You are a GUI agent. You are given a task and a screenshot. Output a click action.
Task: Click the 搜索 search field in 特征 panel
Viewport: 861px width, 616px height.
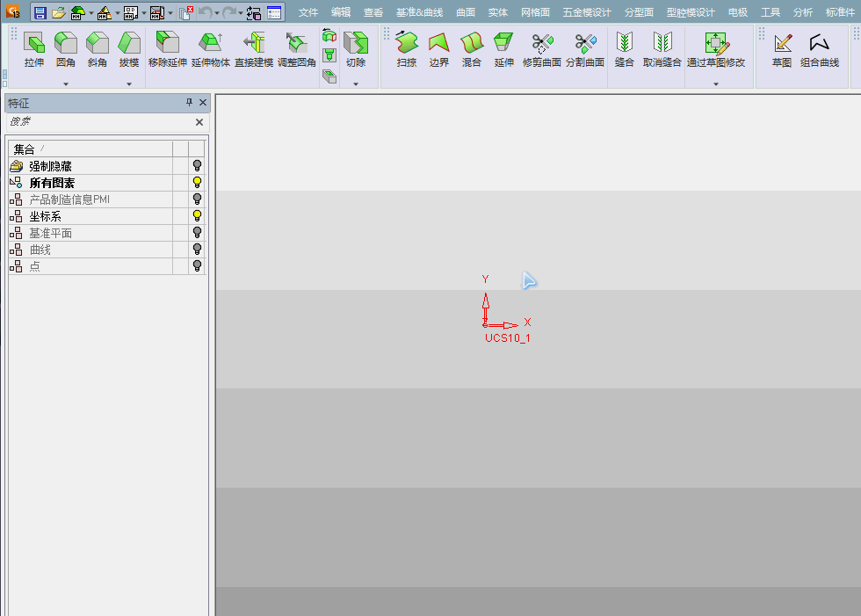[98, 122]
